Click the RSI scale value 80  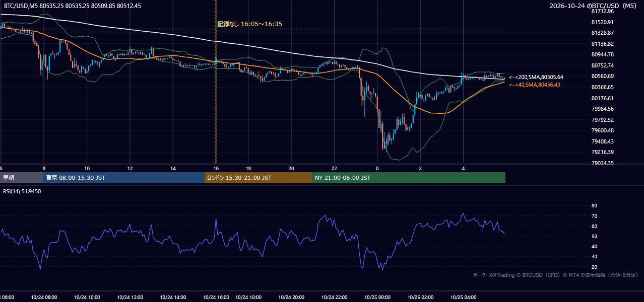pos(594,206)
